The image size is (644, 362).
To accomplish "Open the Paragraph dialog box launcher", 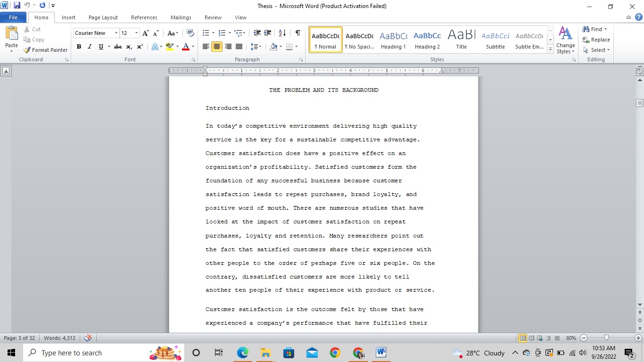I will click(301, 60).
